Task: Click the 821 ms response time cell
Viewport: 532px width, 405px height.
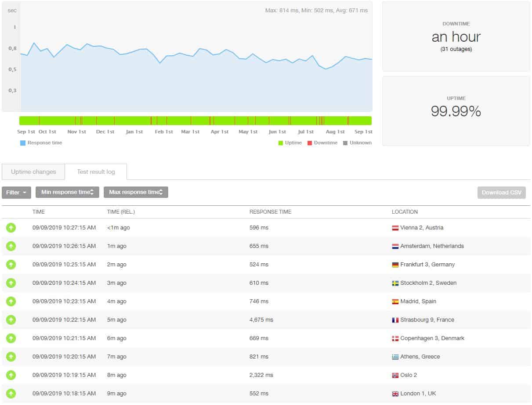Action: point(259,357)
